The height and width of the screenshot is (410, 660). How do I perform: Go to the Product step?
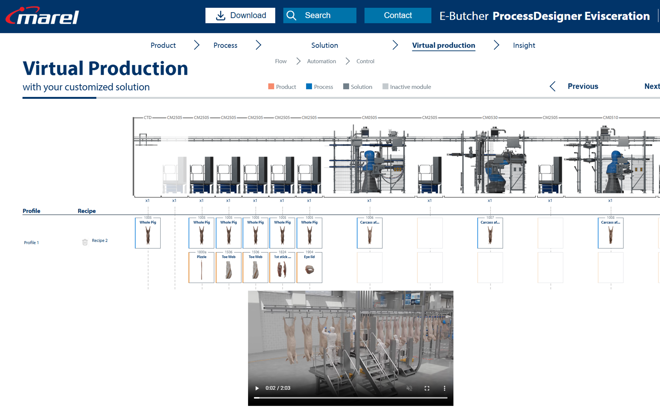163,45
